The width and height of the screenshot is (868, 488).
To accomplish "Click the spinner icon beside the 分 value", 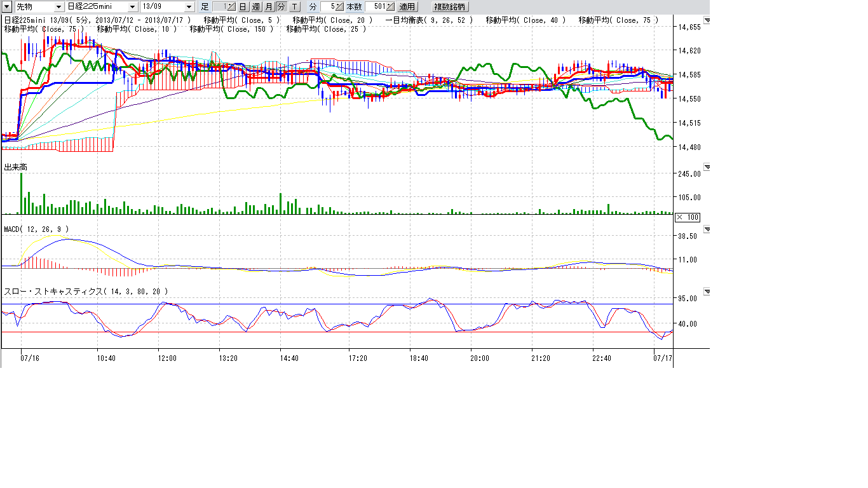I will point(340,6).
